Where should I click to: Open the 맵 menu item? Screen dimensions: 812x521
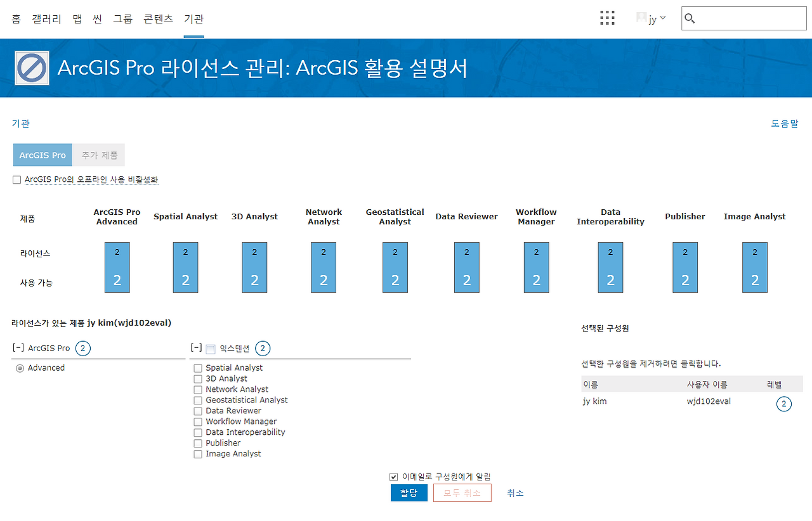(77, 19)
